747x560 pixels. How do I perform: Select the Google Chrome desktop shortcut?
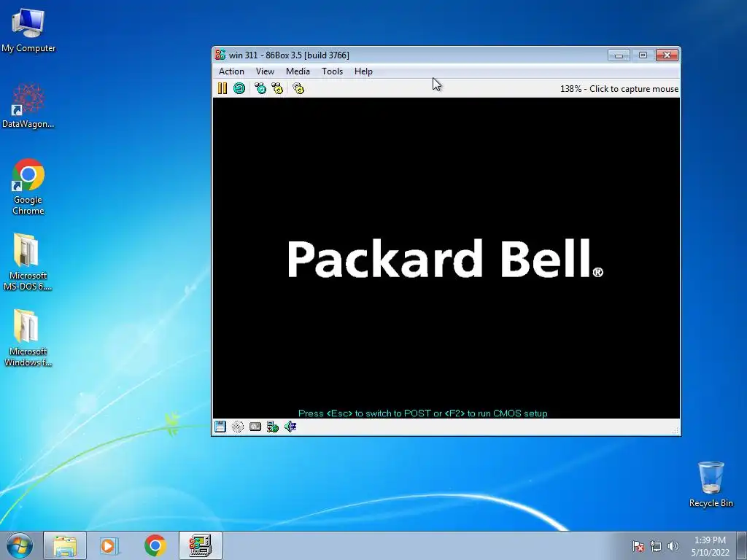point(28,187)
